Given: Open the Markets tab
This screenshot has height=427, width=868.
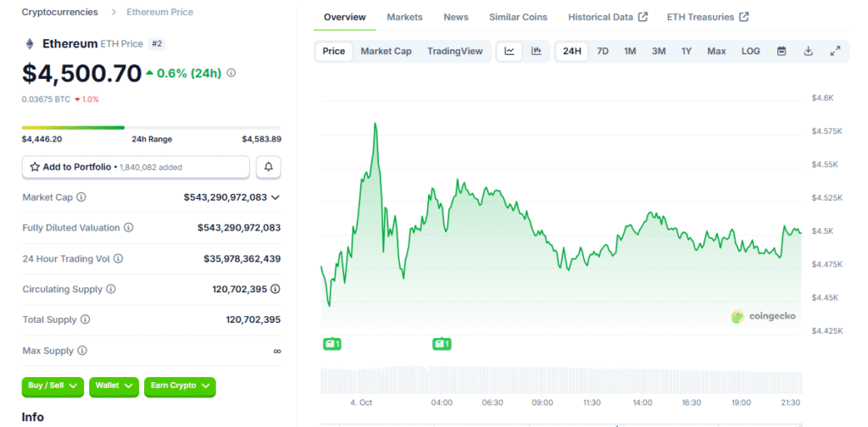Looking at the screenshot, I should pos(404,17).
